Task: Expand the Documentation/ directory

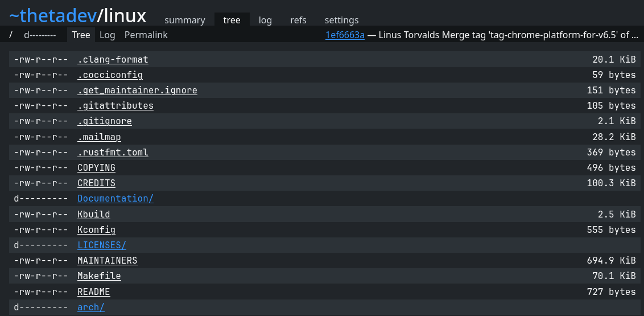Action: point(115,198)
